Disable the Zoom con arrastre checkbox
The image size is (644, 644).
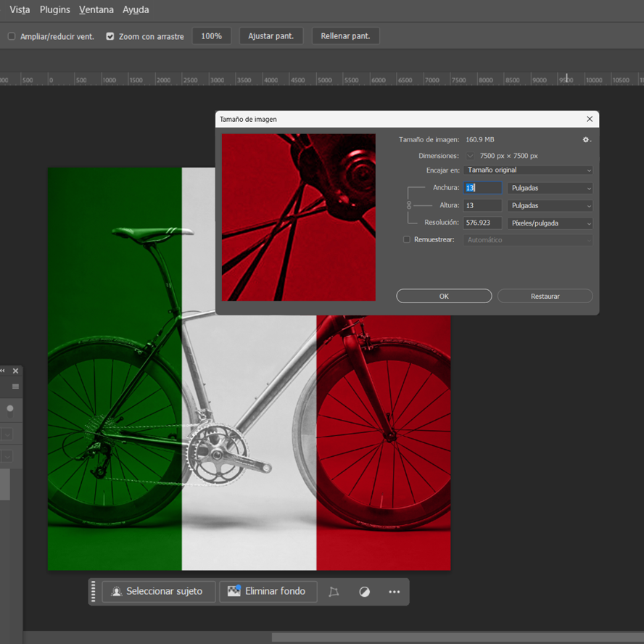[x=110, y=36]
